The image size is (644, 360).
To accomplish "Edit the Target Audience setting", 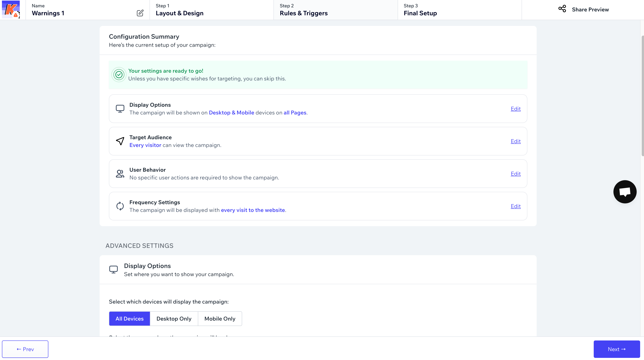I will 516,141.
